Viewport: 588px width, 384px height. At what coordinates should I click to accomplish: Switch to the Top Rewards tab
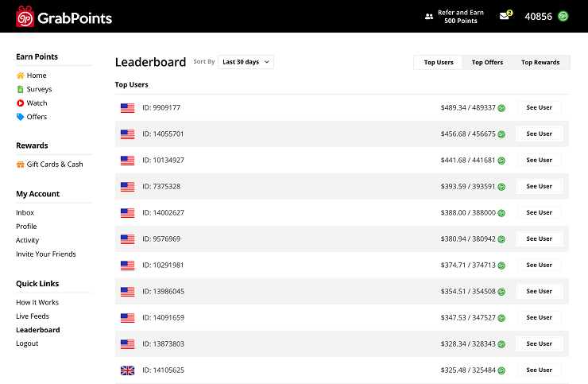(540, 62)
